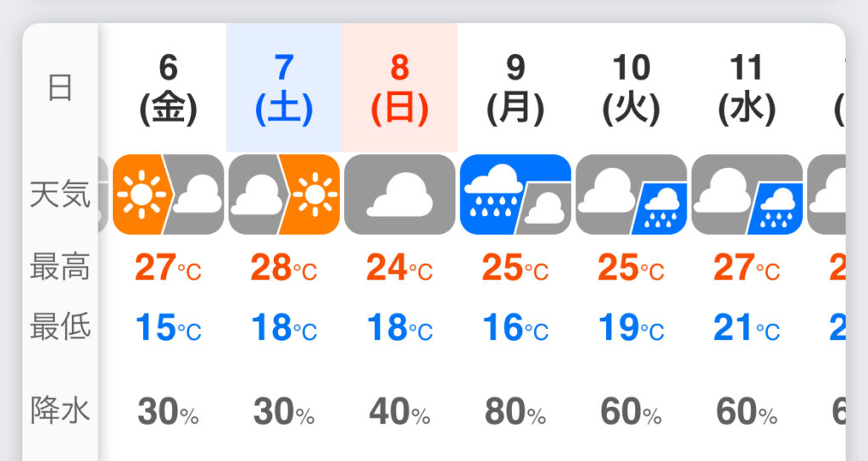Open the rain-then-cloudy icon for Monday the 9th
868x461 pixels.
coord(515,194)
